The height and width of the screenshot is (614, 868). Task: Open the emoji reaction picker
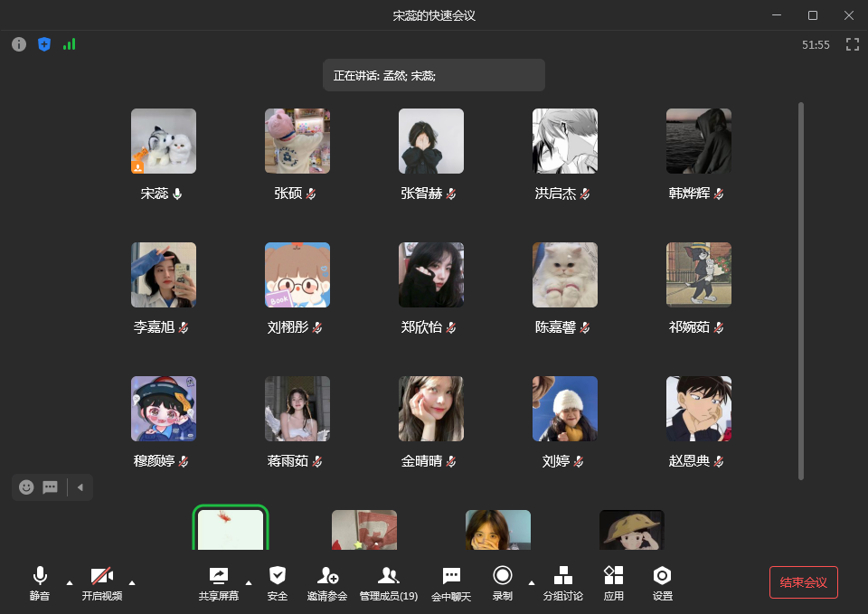tap(26, 487)
